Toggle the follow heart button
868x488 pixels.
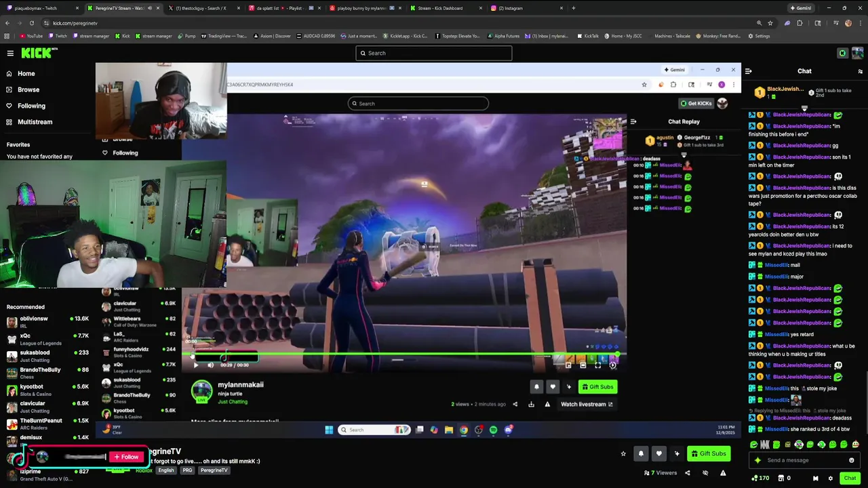pos(658,453)
